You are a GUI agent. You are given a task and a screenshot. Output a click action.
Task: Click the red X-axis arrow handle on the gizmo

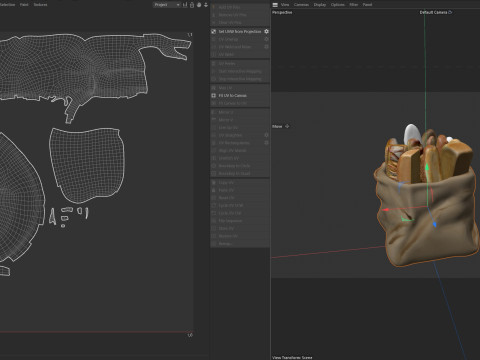(x=386, y=210)
